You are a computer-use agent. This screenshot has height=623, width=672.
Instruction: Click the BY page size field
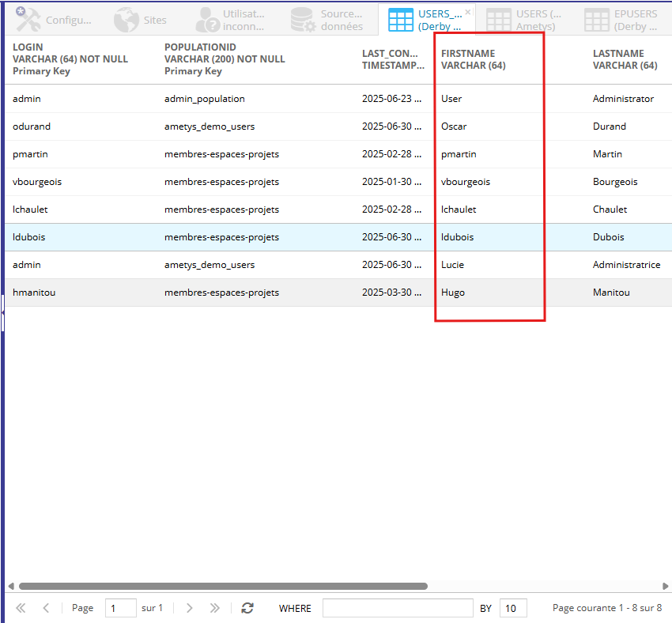click(x=513, y=608)
